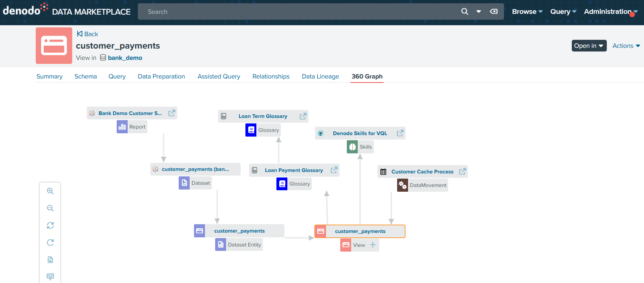This screenshot has height=283, width=644.
Task: Open the bank_demo database link
Action: tap(125, 58)
